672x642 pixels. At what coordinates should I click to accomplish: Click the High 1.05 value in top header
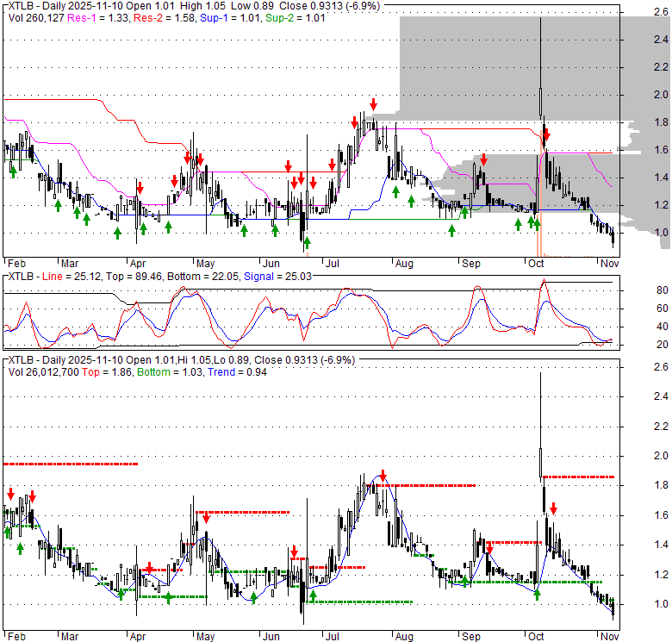pos(202,6)
